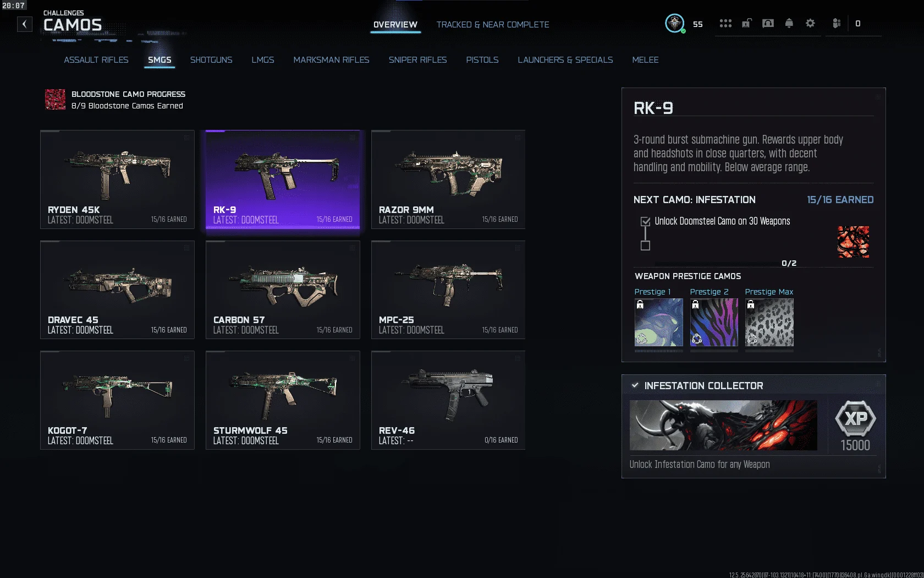Screen dimensions: 924x578
Task: Click the lock icon on Prestige 2
Action: point(695,304)
